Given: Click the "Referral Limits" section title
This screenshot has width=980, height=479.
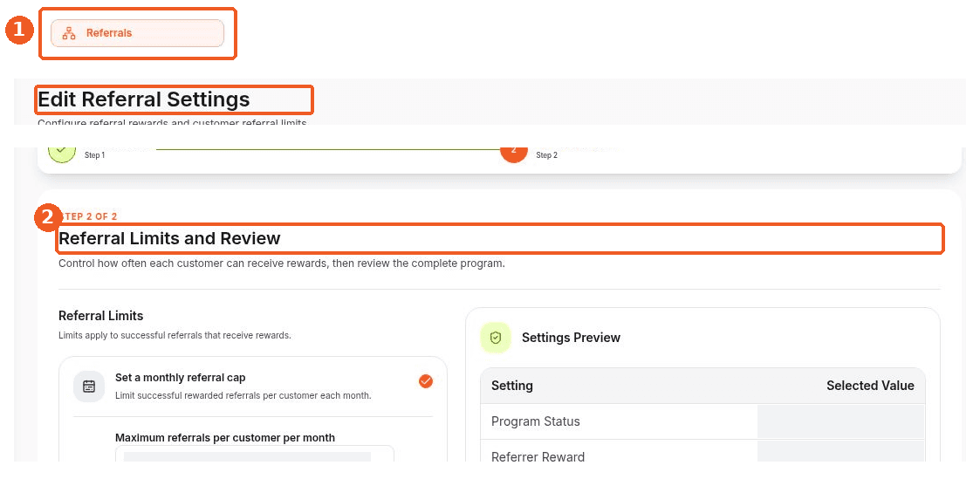Looking at the screenshot, I should click(100, 316).
